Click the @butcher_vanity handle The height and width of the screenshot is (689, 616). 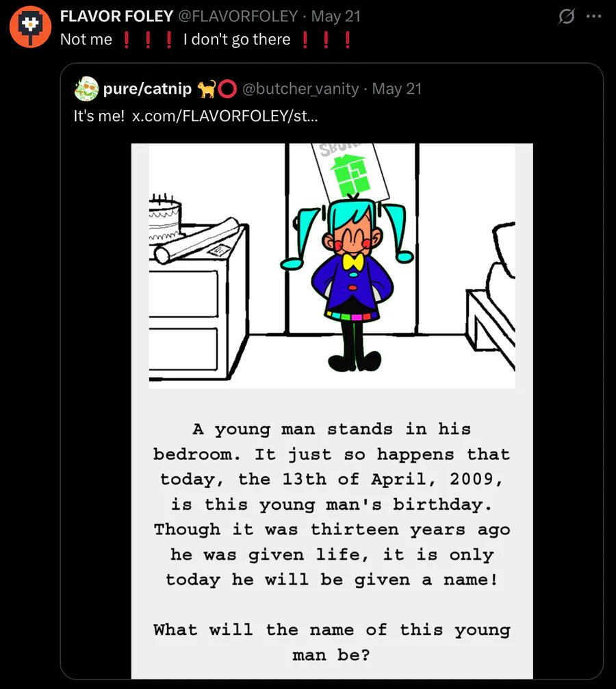300,89
